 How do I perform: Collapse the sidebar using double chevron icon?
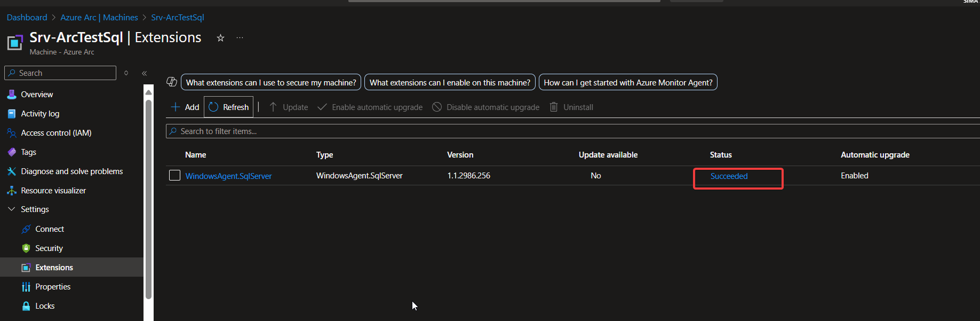[145, 73]
